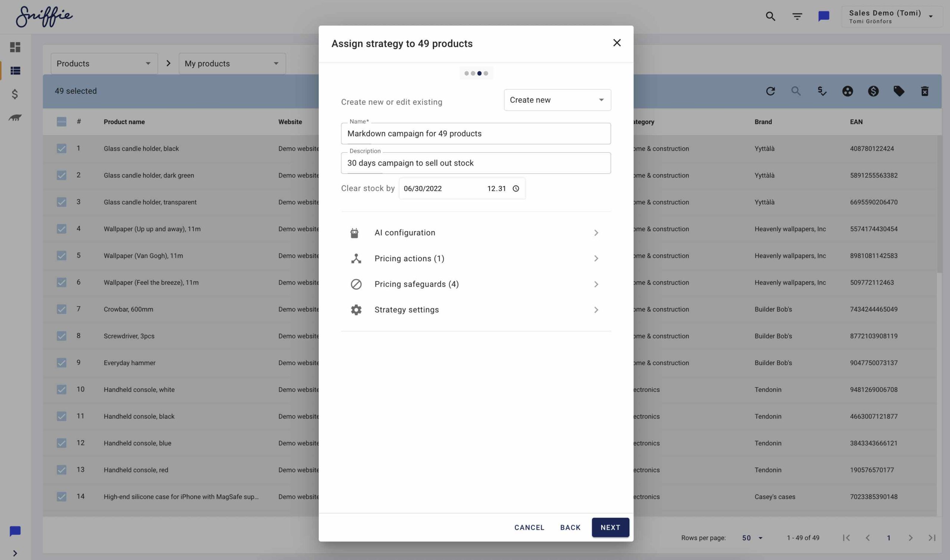Uncheck Glass candle holder, black row

62,148
